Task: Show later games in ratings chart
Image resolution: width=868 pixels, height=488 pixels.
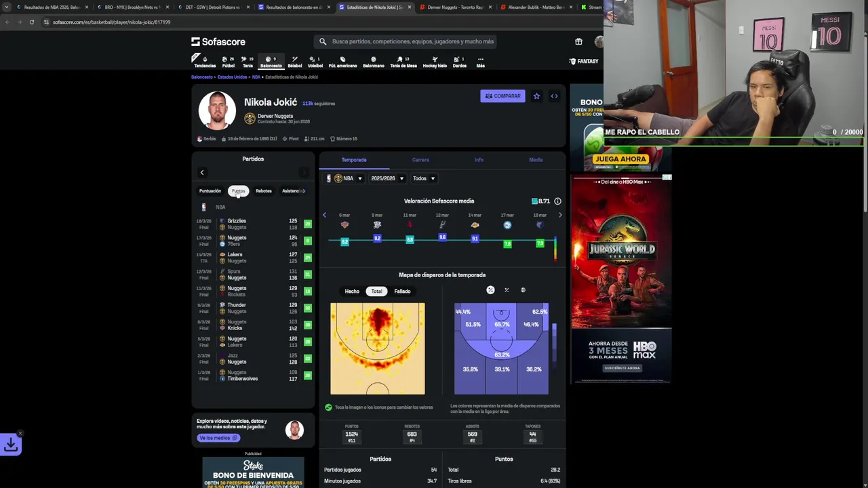Action: coord(559,215)
